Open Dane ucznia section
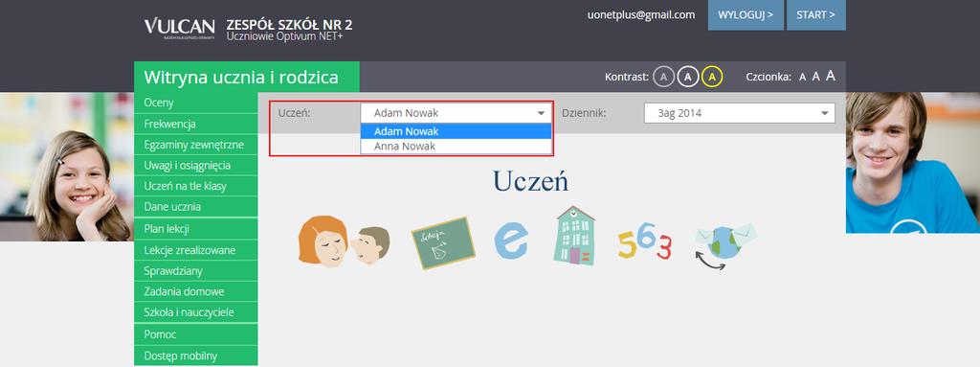980x367 pixels. 195,207
